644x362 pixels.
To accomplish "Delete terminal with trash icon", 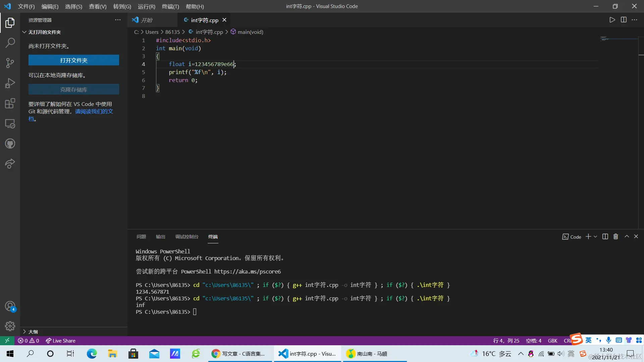I will [x=616, y=237].
